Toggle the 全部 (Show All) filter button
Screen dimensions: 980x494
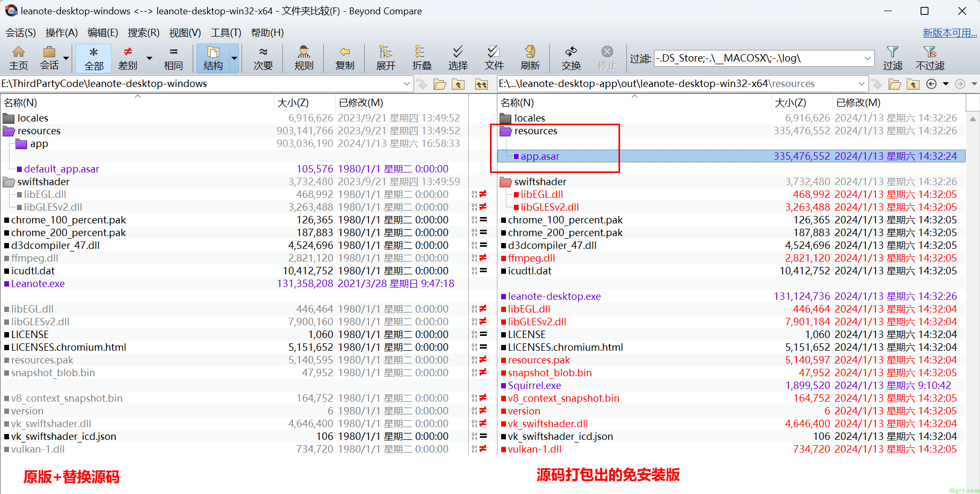coord(93,58)
